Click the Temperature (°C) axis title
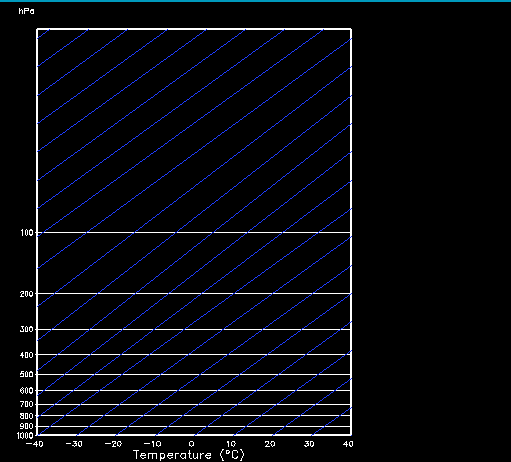Viewport: 511px width, 462px height. click(x=189, y=455)
